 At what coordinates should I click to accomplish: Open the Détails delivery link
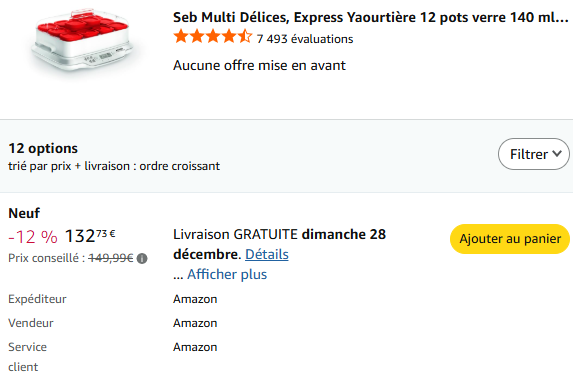[267, 254]
